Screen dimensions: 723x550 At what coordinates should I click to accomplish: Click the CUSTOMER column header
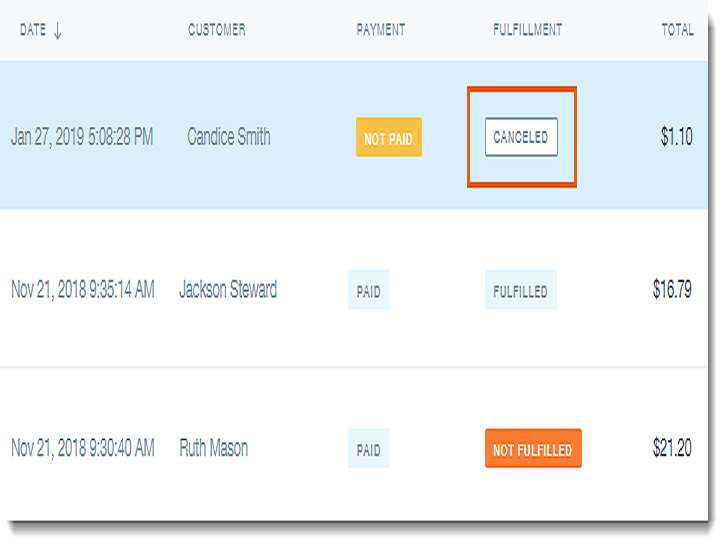(x=217, y=30)
